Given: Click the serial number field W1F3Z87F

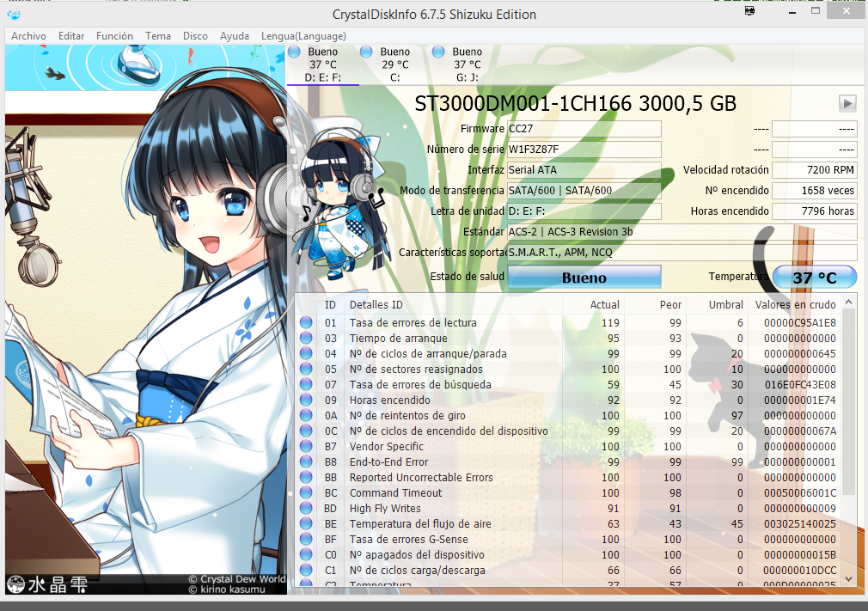Looking at the screenshot, I should point(584,150).
